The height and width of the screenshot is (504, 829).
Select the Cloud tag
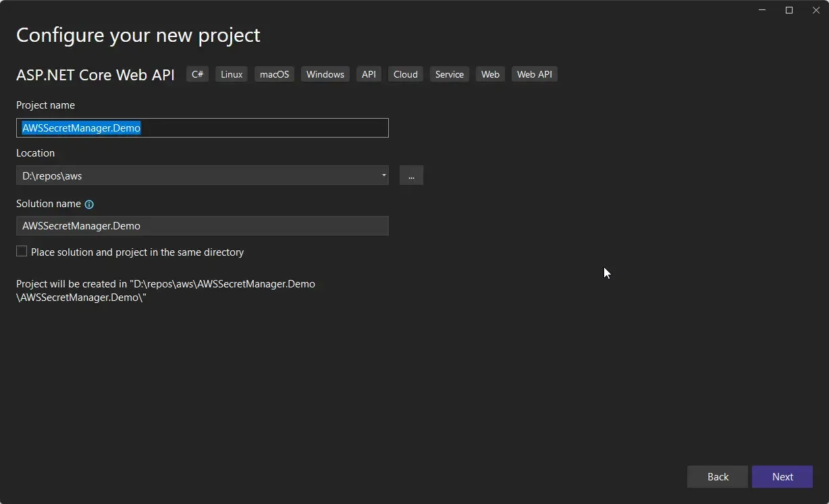[x=405, y=74]
